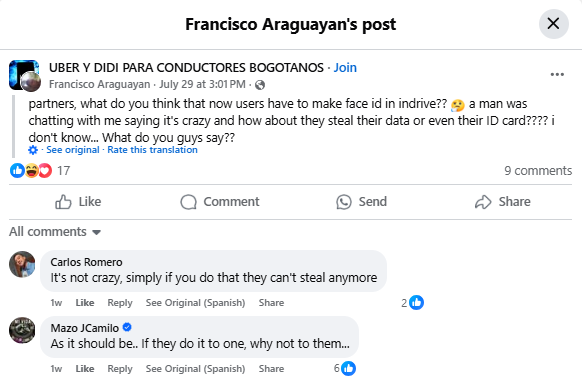
Task: Open the translation settings gear icon
Action: 33,150
